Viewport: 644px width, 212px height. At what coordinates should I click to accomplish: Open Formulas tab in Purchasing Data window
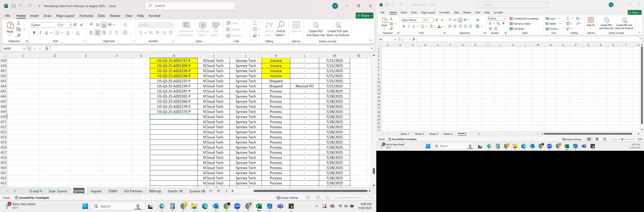click(86, 16)
